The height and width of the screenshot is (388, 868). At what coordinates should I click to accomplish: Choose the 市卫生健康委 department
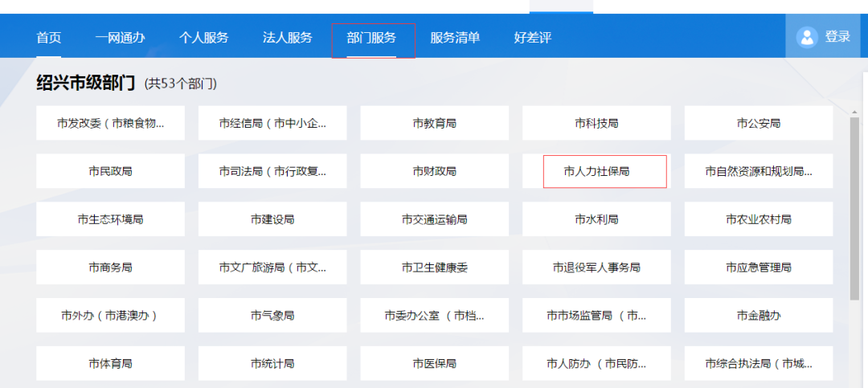[435, 268]
